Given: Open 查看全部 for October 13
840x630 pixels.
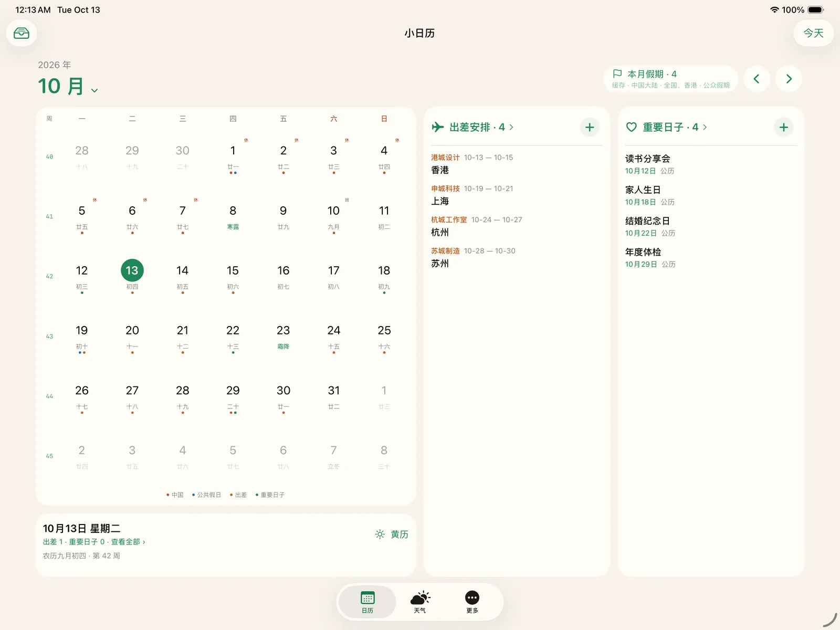Looking at the screenshot, I should (x=128, y=542).
